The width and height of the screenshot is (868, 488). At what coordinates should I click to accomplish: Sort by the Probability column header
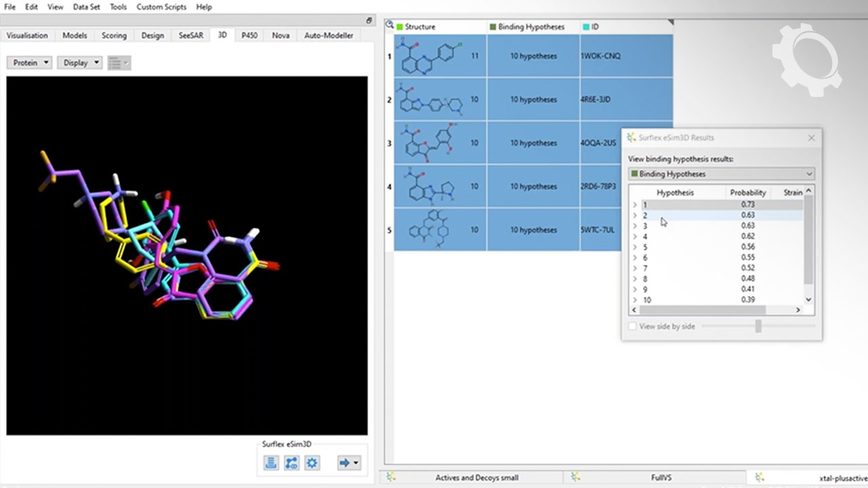coord(747,192)
